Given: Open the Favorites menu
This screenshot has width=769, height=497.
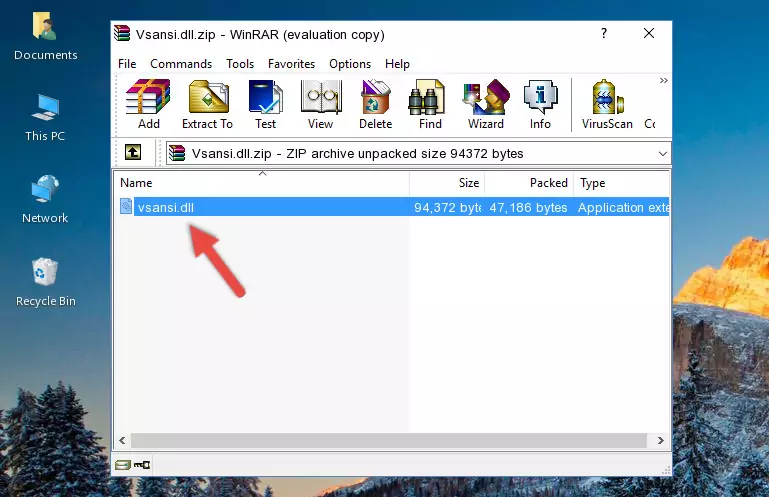Looking at the screenshot, I should pos(291,64).
